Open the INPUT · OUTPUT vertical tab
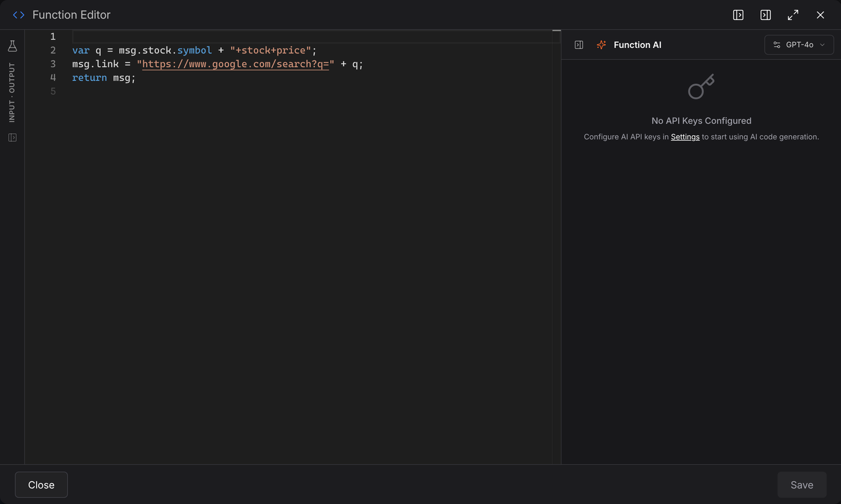This screenshot has height=504, width=841. (12, 92)
